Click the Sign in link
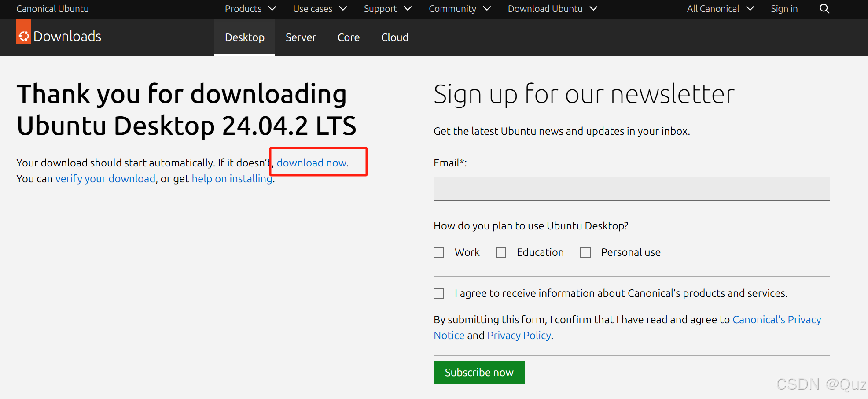The width and height of the screenshot is (868, 399). [x=784, y=9]
